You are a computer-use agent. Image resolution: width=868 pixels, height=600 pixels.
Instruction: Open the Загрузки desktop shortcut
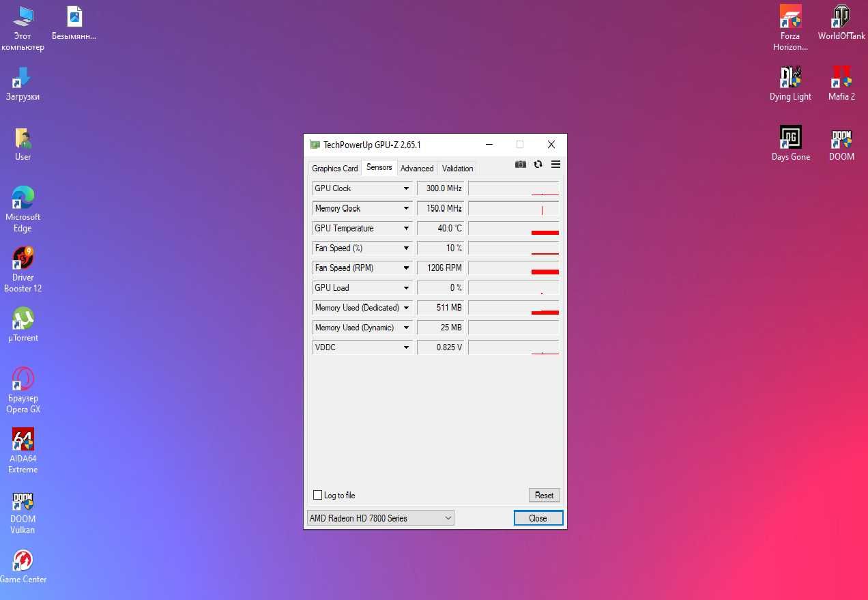pos(23,83)
